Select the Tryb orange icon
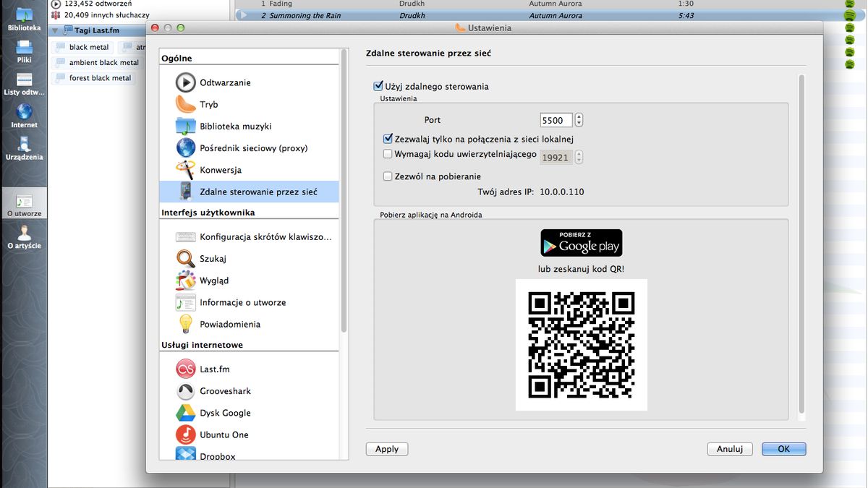 186,104
